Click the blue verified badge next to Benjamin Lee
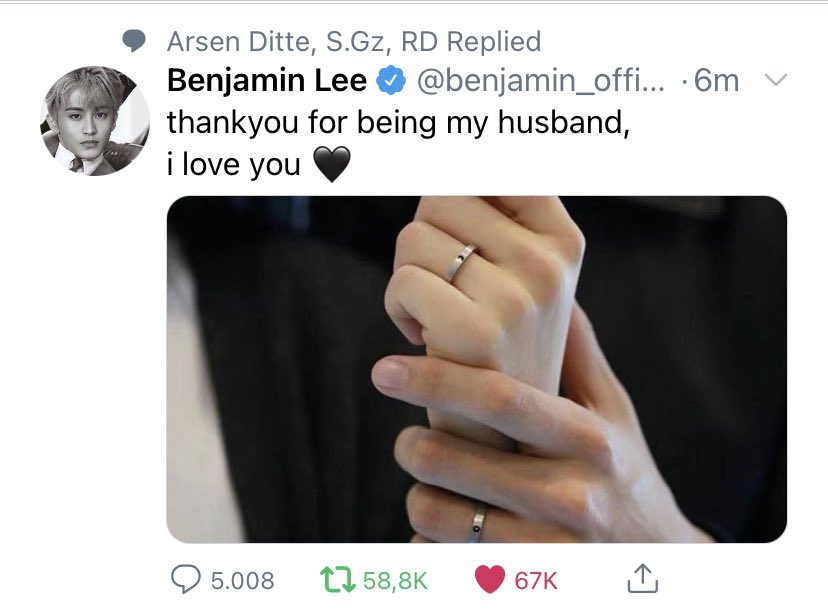Image resolution: width=828 pixels, height=610 pixels. coord(390,80)
